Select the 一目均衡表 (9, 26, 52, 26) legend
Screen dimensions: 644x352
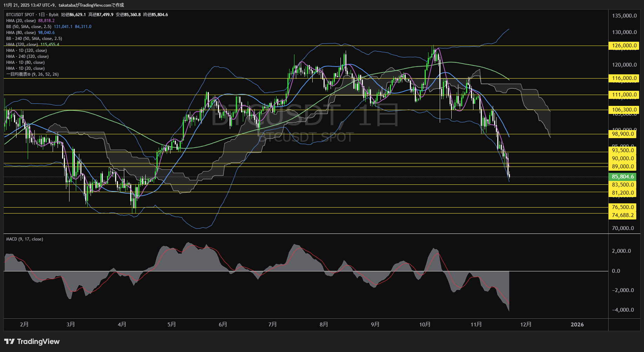pyautogui.click(x=32, y=74)
